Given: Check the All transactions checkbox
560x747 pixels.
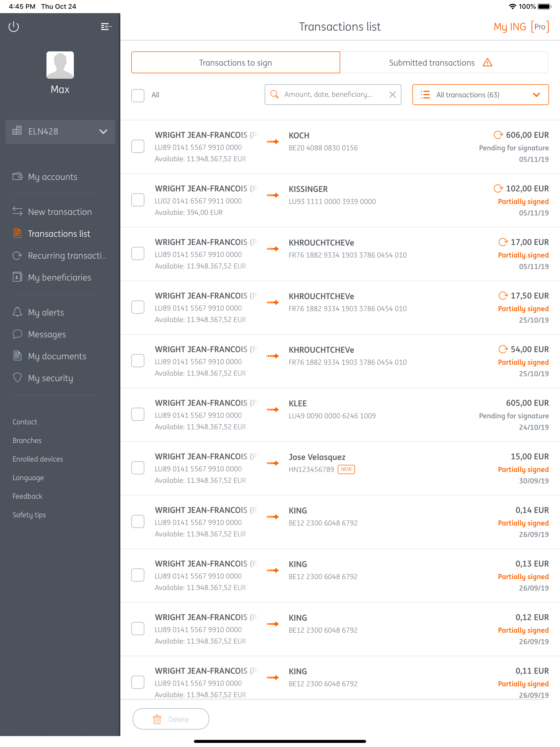Looking at the screenshot, I should [138, 95].
